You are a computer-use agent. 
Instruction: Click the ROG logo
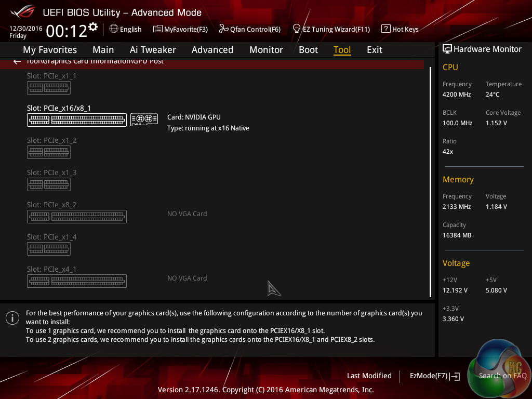22,12
